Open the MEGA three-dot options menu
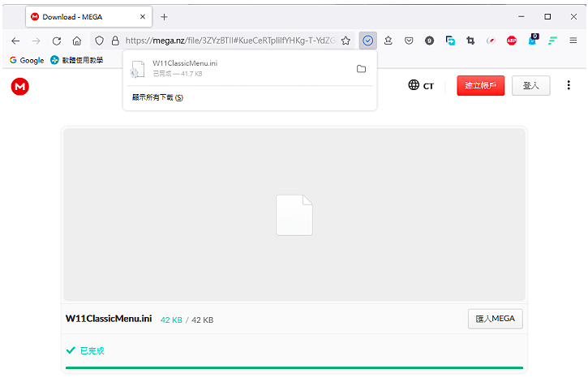 (x=569, y=85)
